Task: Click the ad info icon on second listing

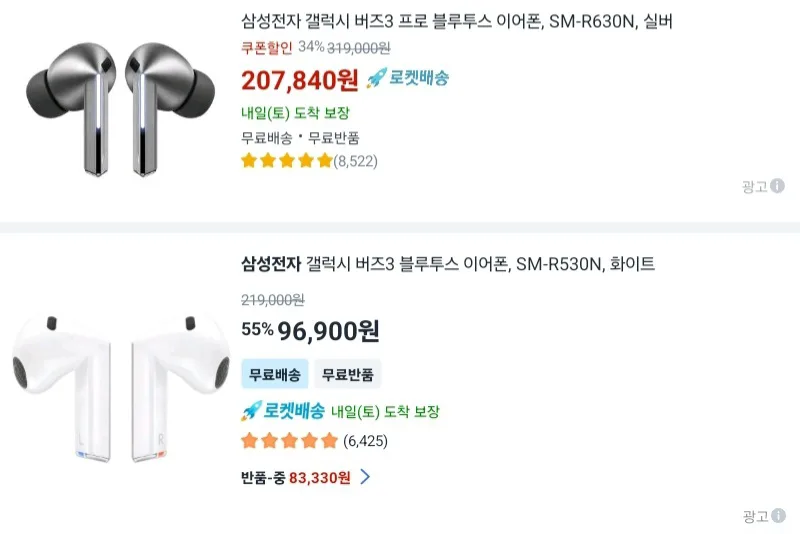Action: click(x=778, y=516)
